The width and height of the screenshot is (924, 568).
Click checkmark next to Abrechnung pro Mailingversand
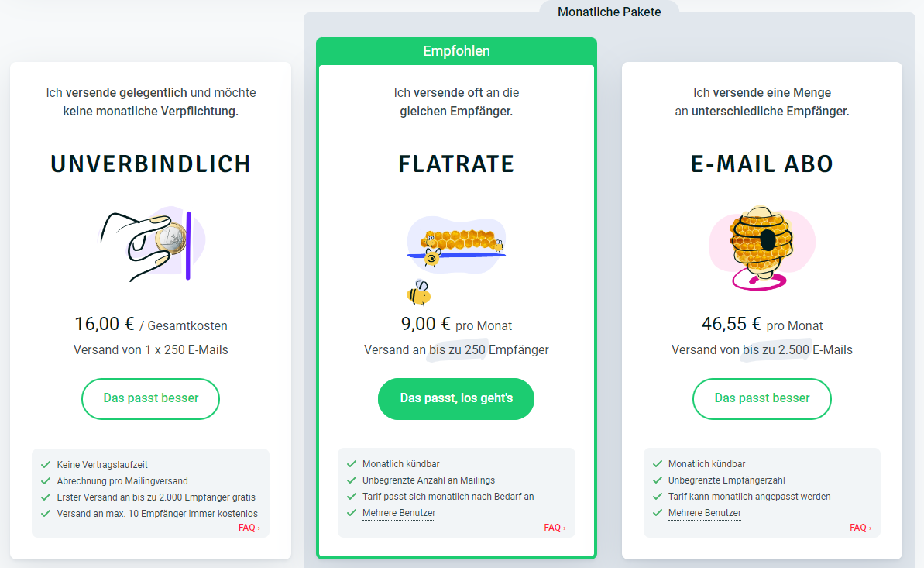point(46,480)
